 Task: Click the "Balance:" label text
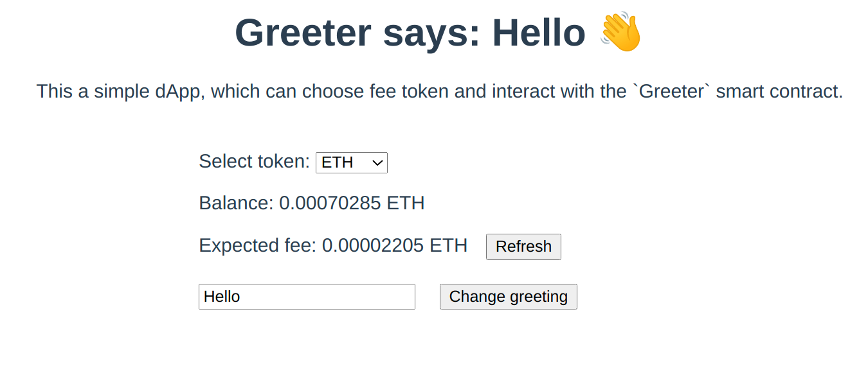point(236,204)
